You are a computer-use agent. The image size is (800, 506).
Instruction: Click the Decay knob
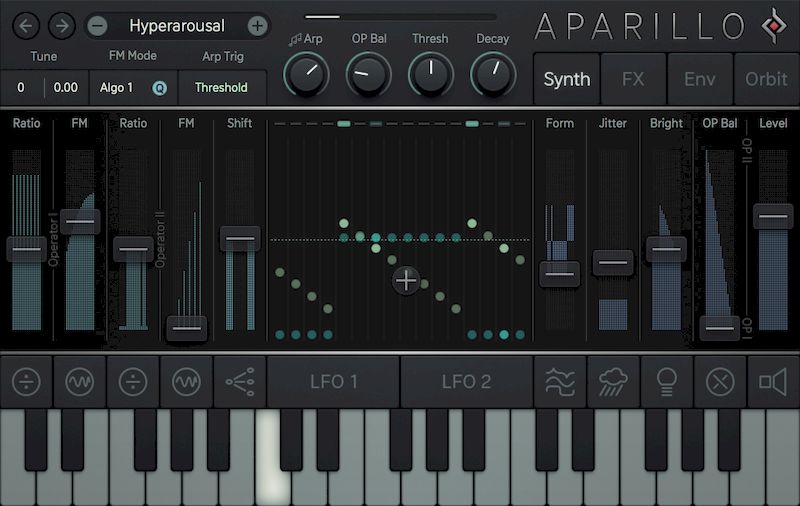click(x=493, y=74)
